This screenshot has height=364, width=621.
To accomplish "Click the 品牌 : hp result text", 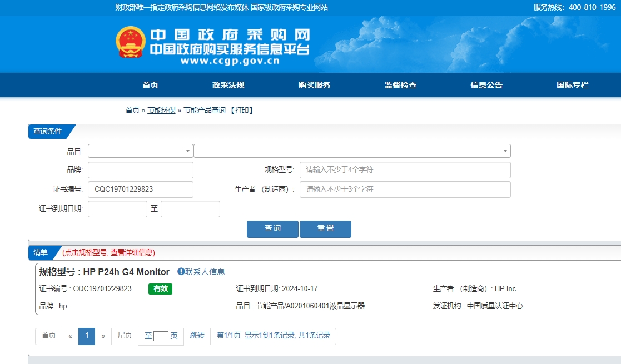I will tap(53, 306).
